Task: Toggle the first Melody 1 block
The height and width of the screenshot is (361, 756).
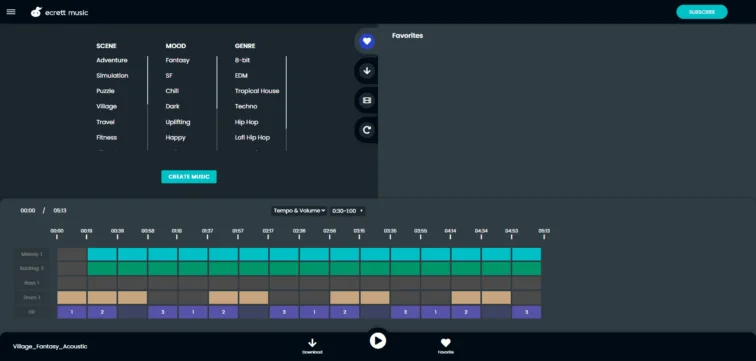Action: point(72,254)
